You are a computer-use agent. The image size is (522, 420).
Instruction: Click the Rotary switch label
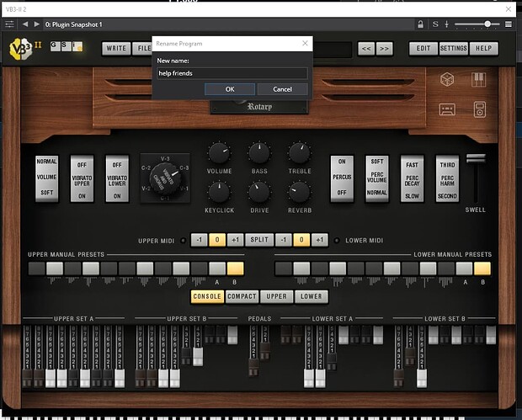tap(259, 107)
